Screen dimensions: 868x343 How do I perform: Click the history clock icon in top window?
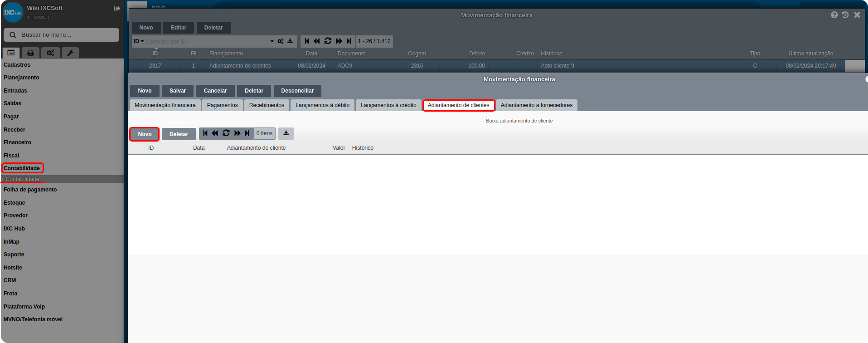(x=845, y=15)
